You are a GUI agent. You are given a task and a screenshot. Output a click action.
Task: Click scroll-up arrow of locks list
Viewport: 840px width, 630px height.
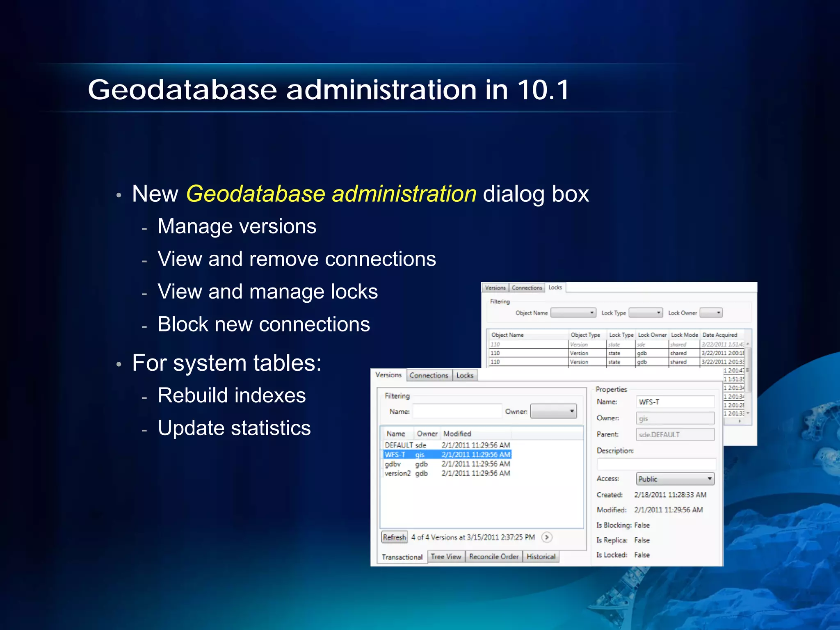[x=748, y=344]
